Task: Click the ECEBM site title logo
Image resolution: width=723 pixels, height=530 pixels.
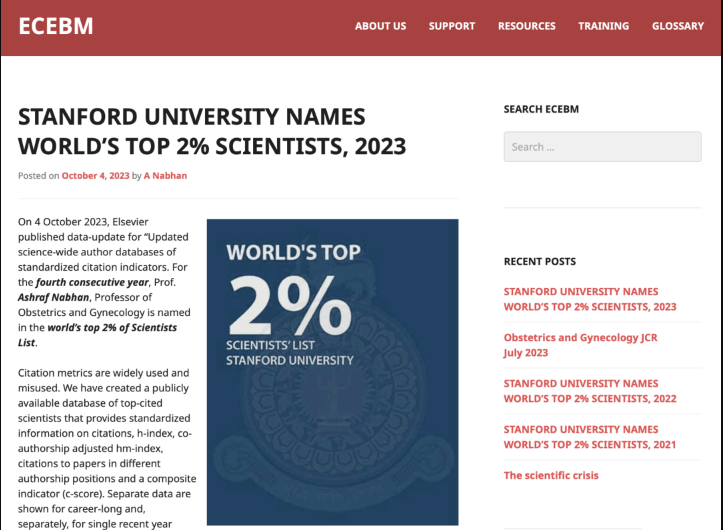Action: (x=56, y=26)
